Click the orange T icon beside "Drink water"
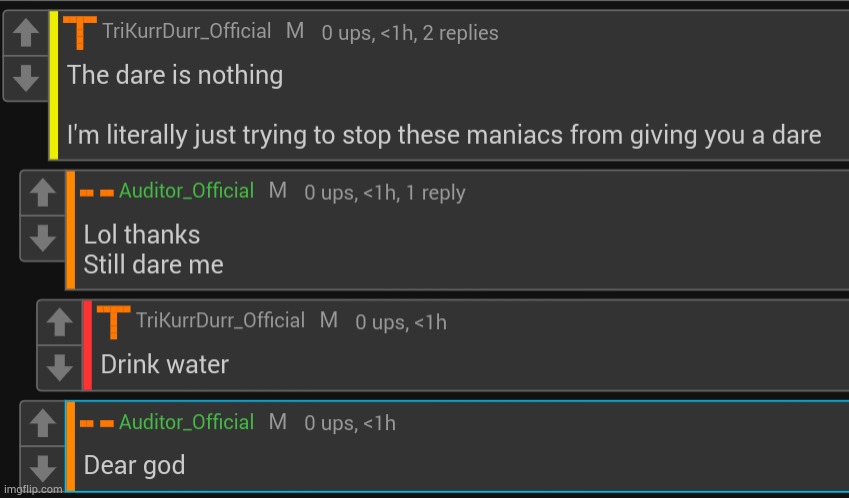 pyautogui.click(x=113, y=322)
